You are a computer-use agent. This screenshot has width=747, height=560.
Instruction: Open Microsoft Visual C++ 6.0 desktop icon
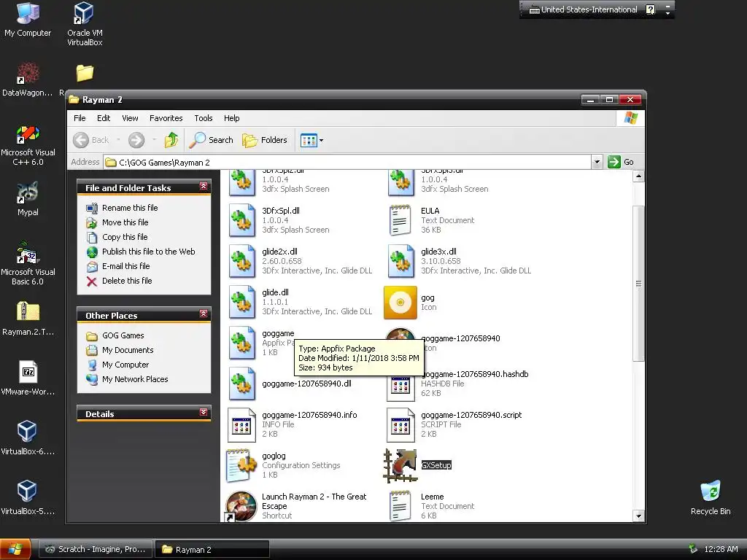click(28, 145)
